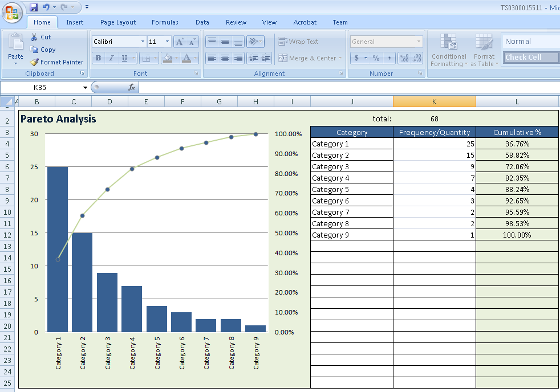Click the Cut scissors icon
This screenshot has height=392, width=560.
34,37
